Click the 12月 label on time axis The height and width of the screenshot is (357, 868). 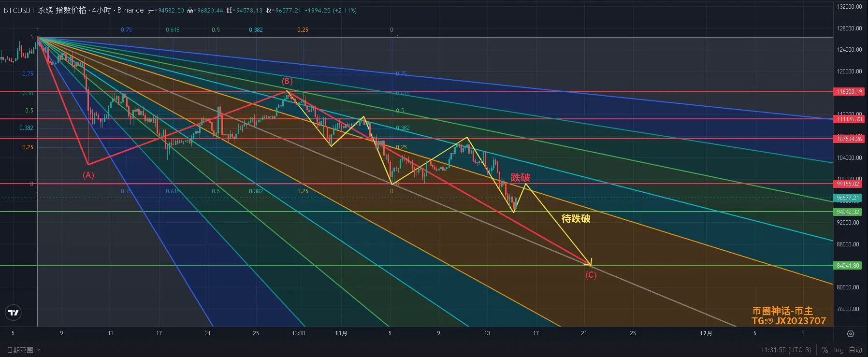click(706, 333)
